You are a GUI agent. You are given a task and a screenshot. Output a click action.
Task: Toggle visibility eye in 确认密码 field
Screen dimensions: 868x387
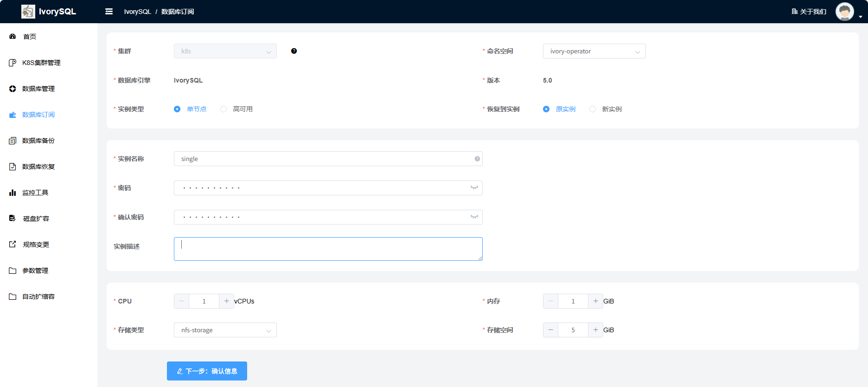coord(474,217)
